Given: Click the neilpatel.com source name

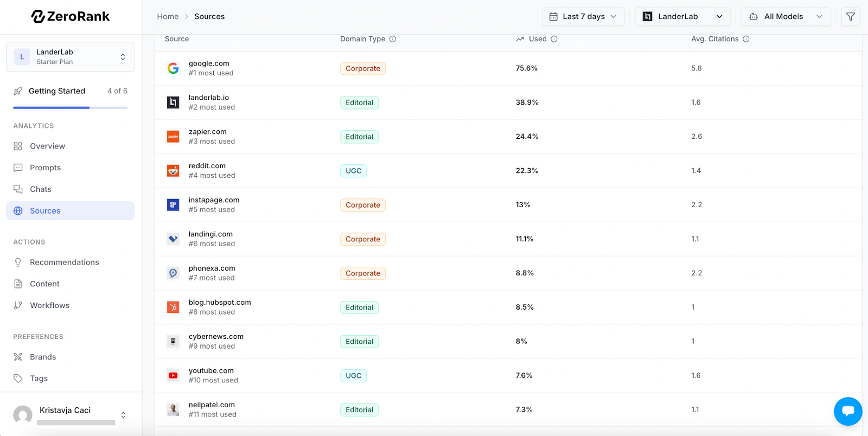Looking at the screenshot, I should pos(212,405).
